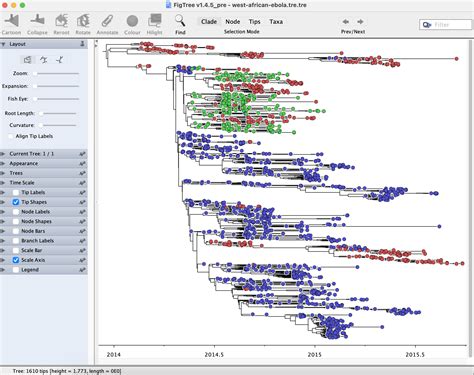
Task: Uncheck Tip Shapes checkbox
Action: click(16, 202)
